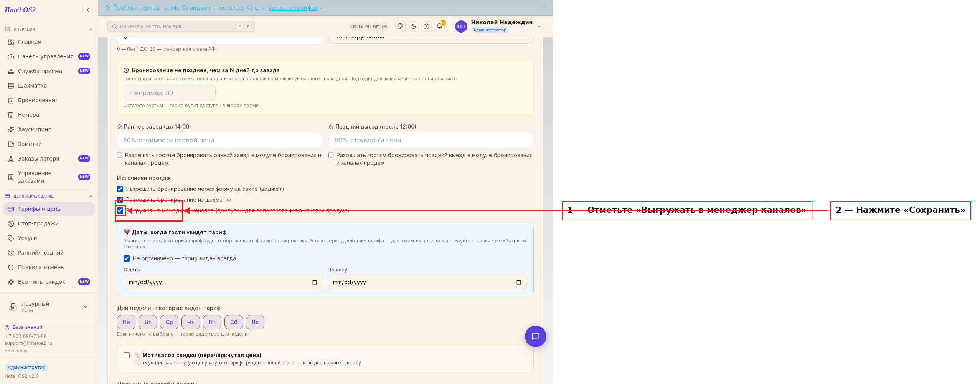Select the «Сб» weekday button
The width and height of the screenshot is (980, 384).
[234, 322]
